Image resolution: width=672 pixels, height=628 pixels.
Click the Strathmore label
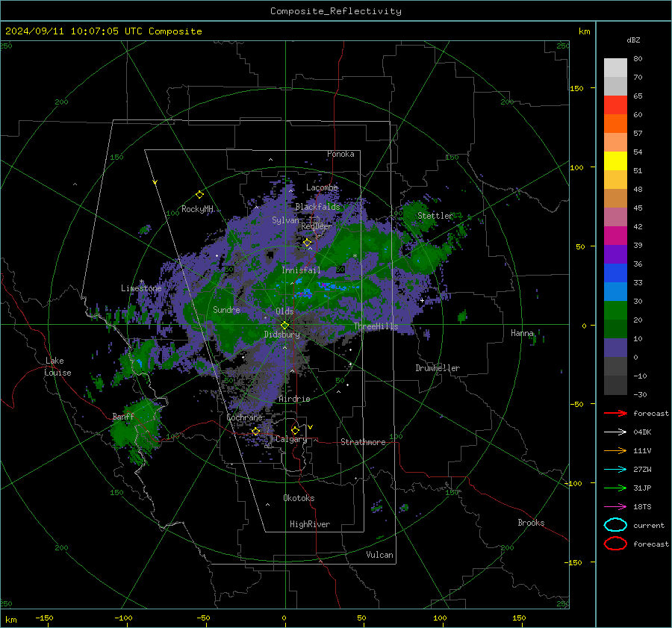(x=363, y=442)
